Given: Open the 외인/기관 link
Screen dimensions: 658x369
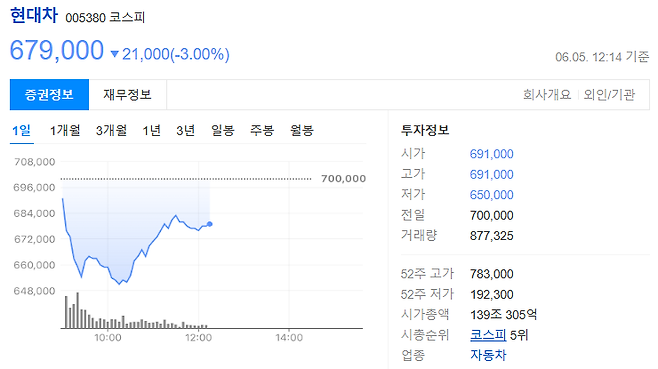Looking at the screenshot, I should point(609,94).
